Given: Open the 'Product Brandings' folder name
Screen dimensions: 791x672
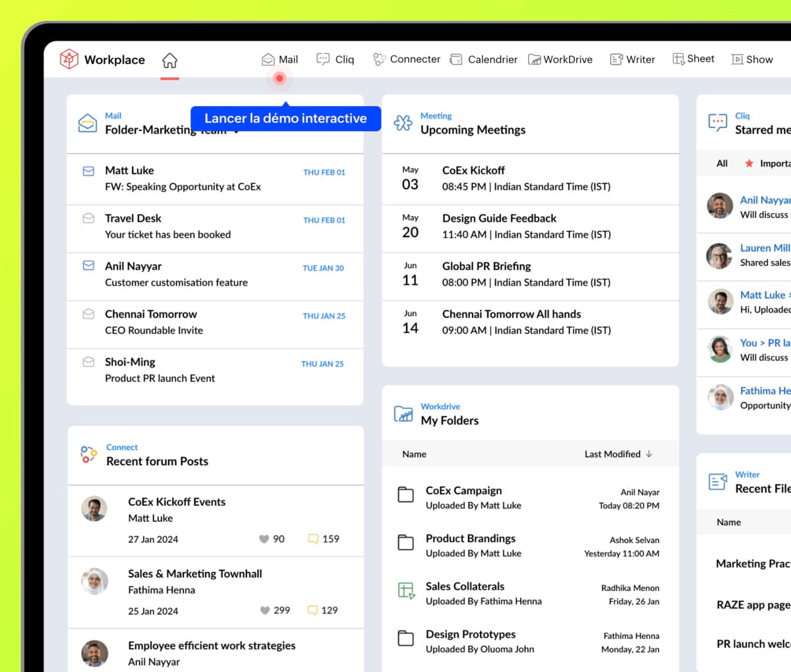Looking at the screenshot, I should (471, 538).
